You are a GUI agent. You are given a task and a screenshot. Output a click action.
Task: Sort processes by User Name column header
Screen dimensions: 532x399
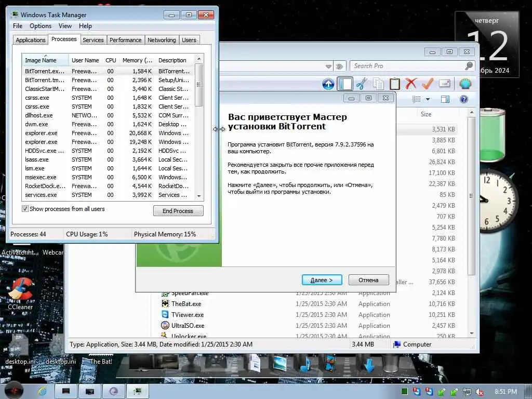[85, 60]
